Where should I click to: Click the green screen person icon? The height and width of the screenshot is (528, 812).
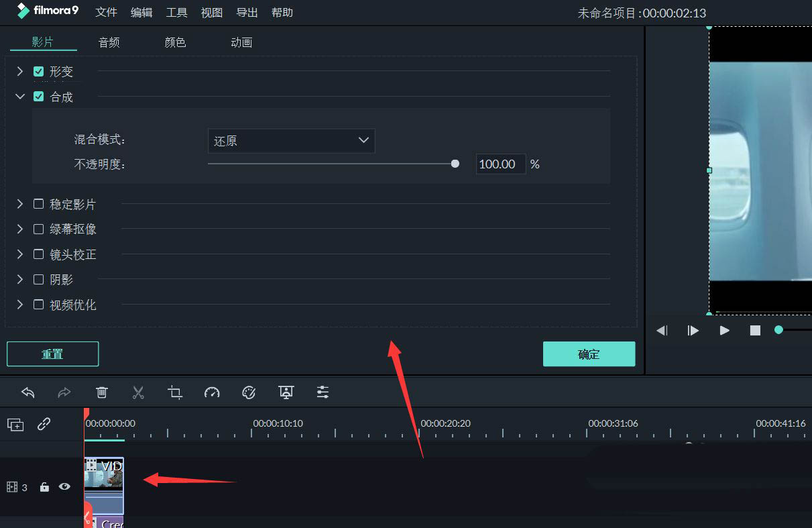click(x=286, y=392)
